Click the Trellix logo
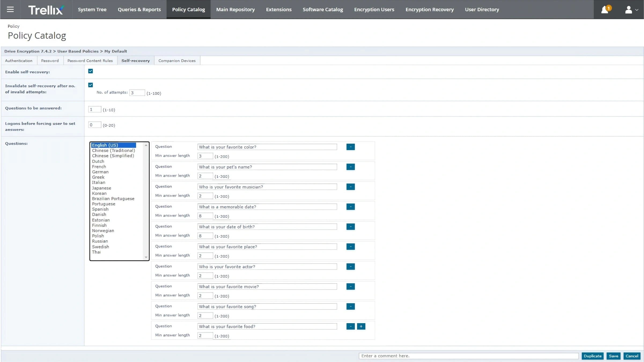Image resolution: width=644 pixels, height=362 pixels. [46, 10]
